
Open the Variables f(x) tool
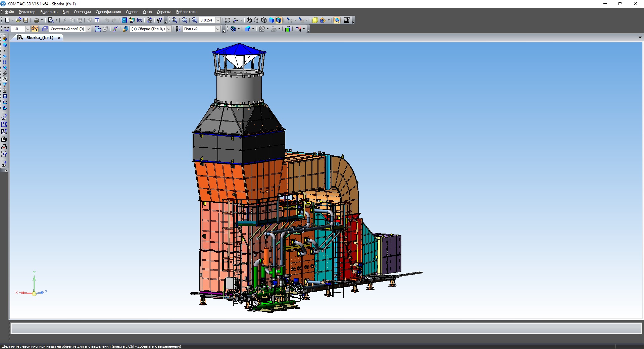[x=139, y=20]
